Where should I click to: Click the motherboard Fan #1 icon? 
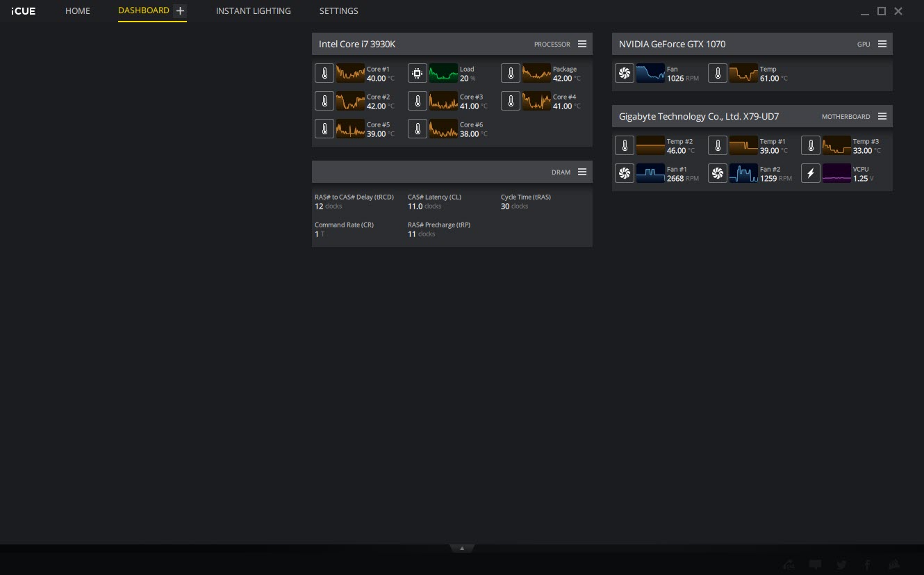click(625, 173)
